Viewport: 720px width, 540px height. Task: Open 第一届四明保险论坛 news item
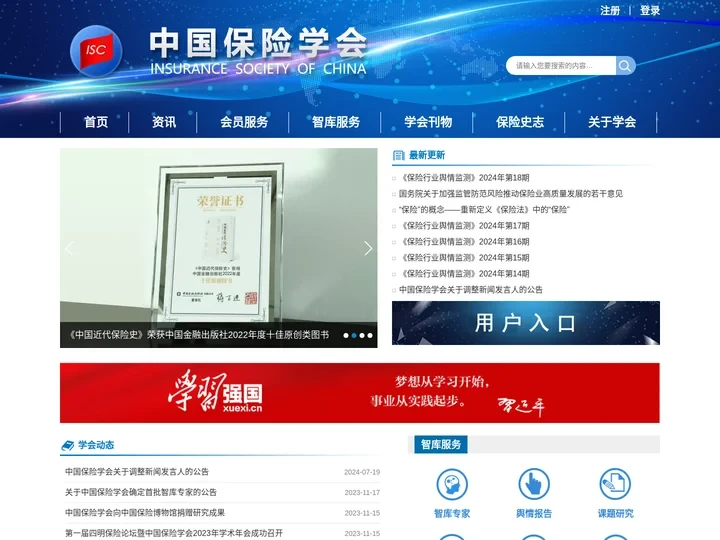tap(174, 534)
